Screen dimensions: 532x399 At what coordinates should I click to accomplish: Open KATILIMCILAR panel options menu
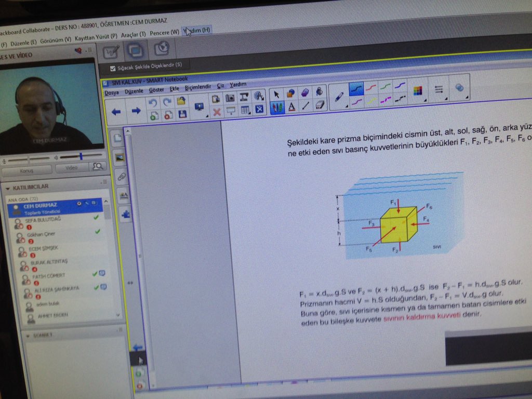point(104,182)
